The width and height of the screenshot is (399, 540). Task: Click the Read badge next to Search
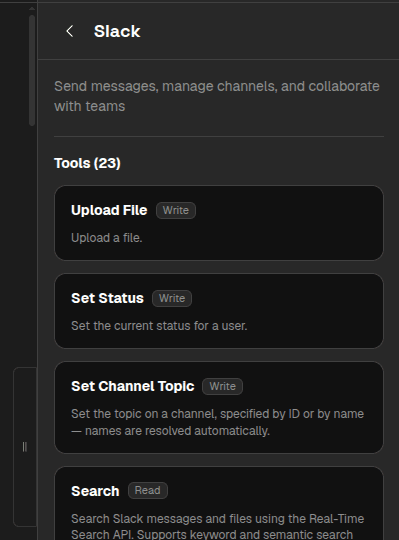(148, 490)
